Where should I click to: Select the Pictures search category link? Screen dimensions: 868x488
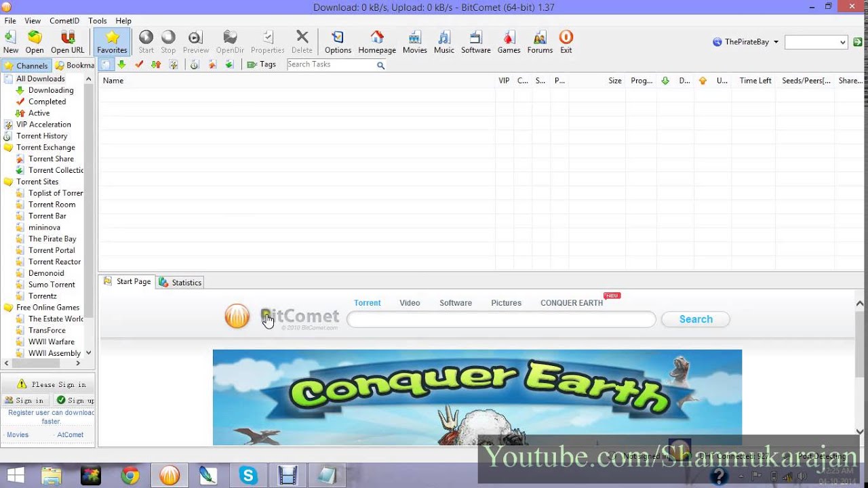(506, 303)
